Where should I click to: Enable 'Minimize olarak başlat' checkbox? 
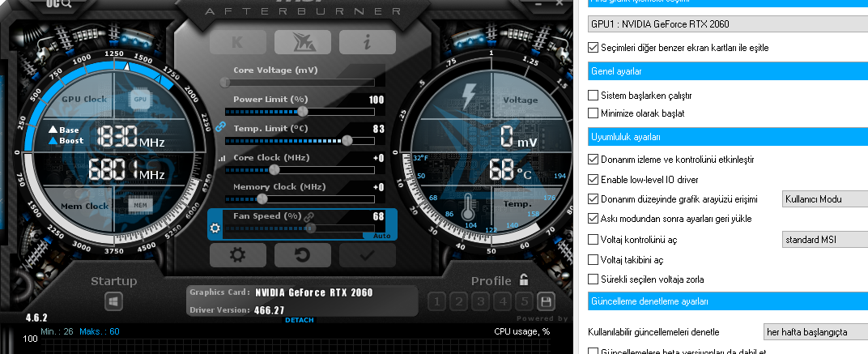click(x=593, y=113)
